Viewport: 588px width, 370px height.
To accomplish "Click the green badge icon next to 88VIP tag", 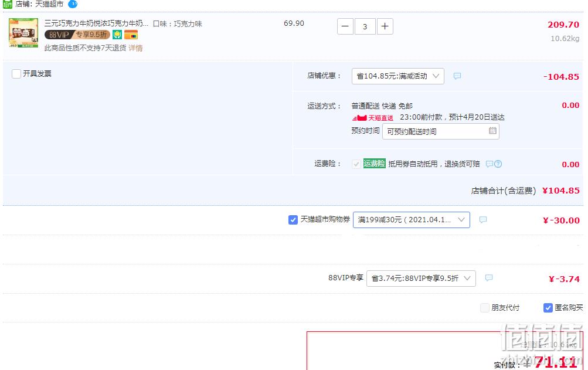I will point(117,35).
